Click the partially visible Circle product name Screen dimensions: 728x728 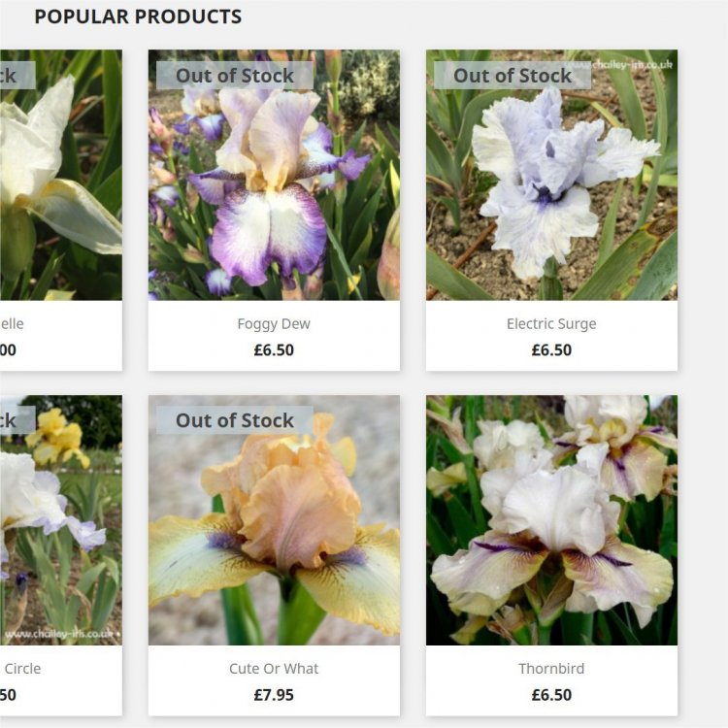point(22,669)
